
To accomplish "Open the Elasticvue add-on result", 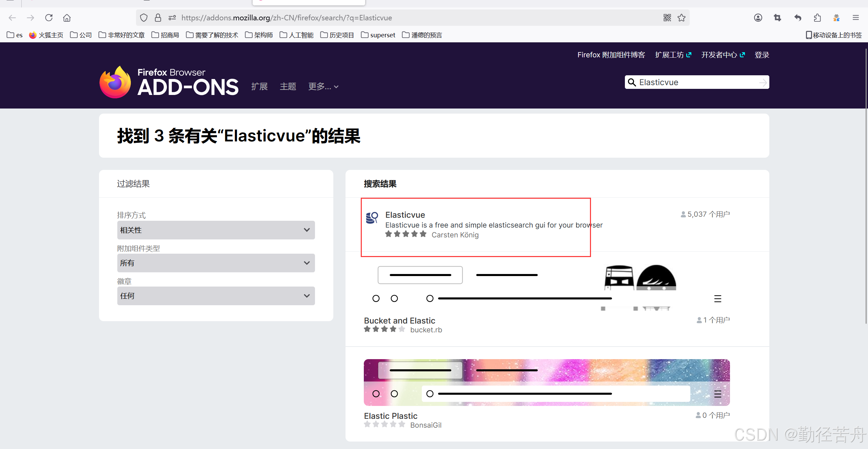I will tap(405, 215).
